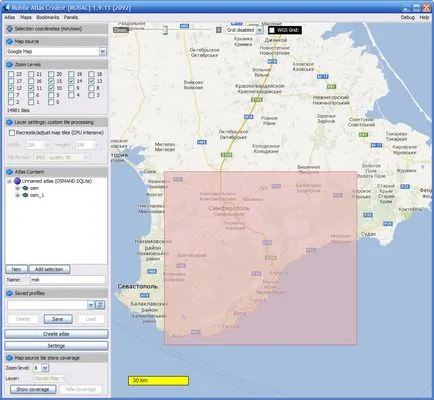Check zoom level 9
Screen dimensions: 434x400
click(71, 88)
